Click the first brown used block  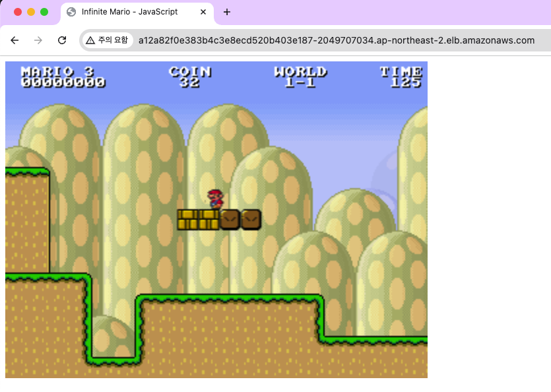(x=230, y=220)
